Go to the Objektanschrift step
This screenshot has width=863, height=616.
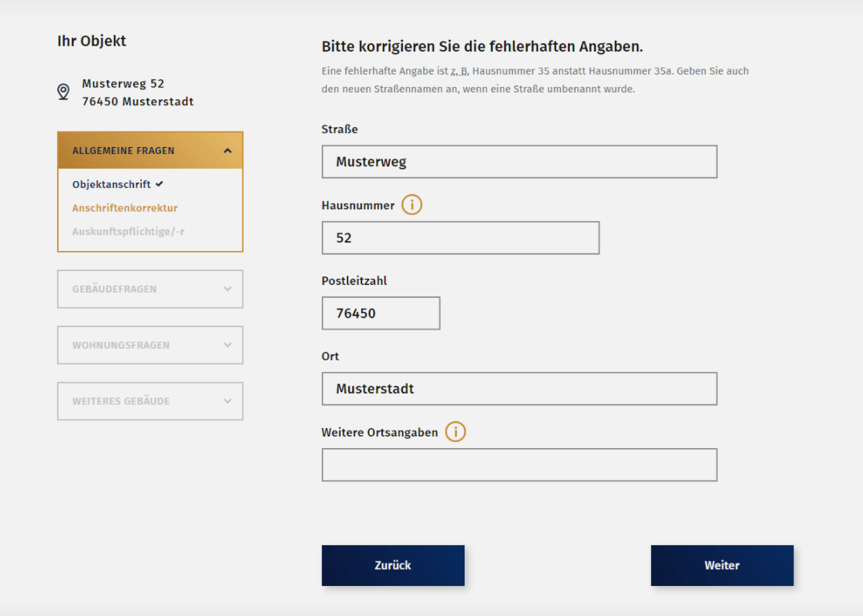coord(112,185)
